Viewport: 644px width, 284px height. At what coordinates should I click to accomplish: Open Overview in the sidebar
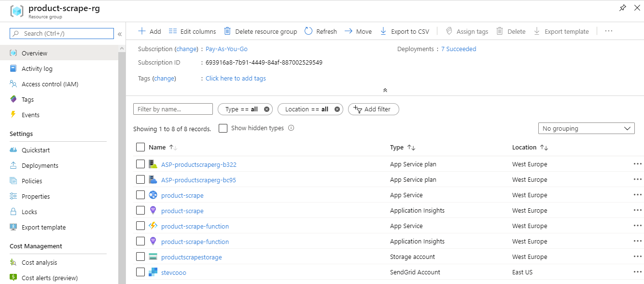59,53
